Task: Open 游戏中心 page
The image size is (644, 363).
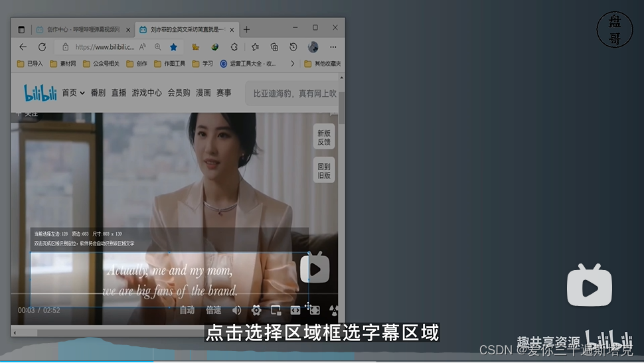Action: pyautogui.click(x=147, y=93)
